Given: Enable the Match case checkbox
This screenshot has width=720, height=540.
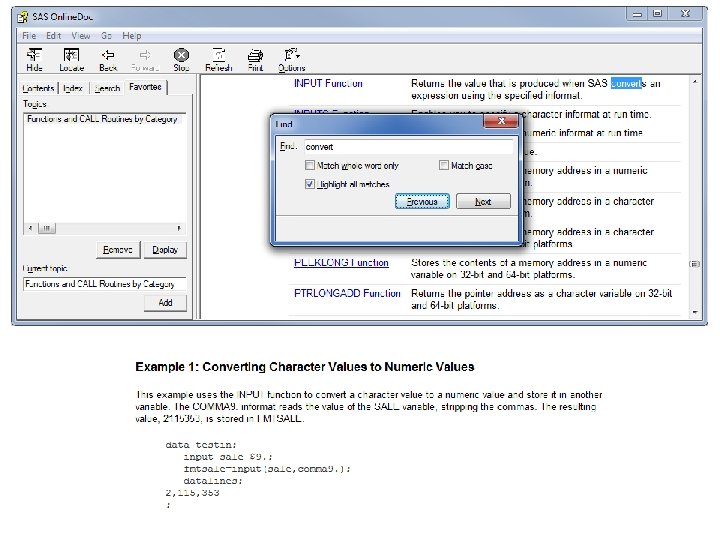Looking at the screenshot, I should pos(444,165).
